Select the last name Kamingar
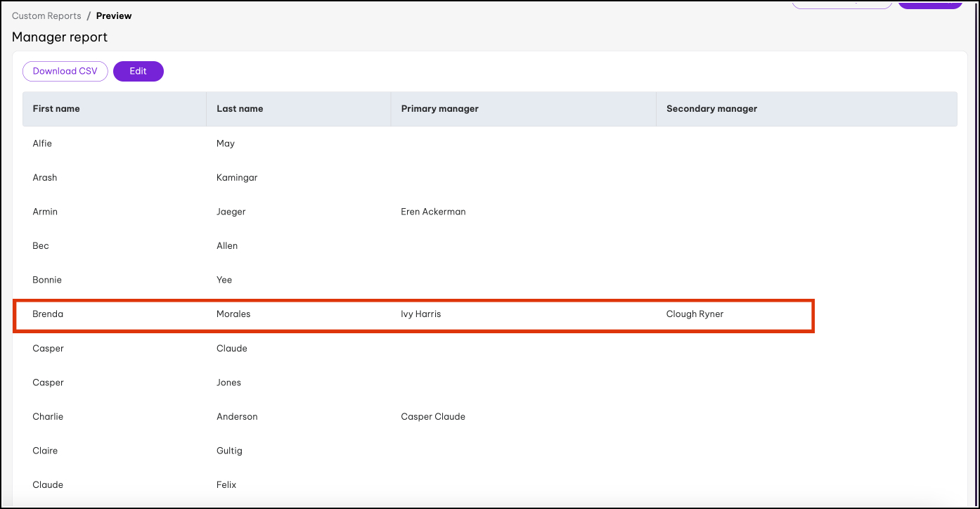The height and width of the screenshot is (509, 980). 237,178
